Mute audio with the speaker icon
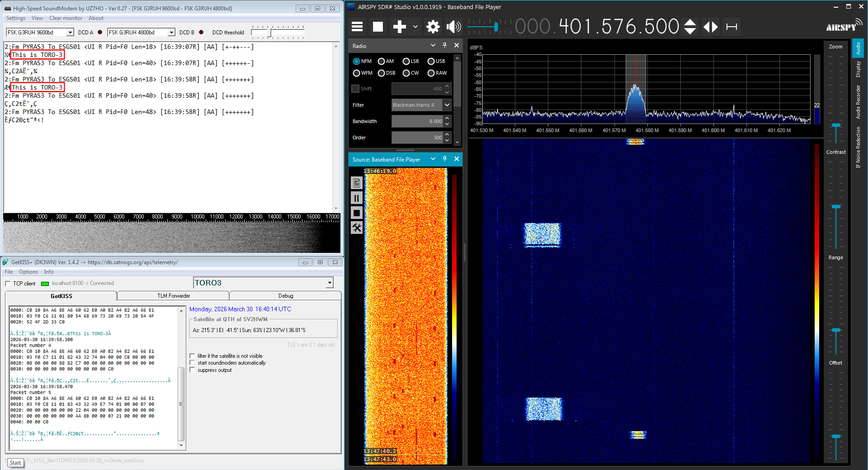The image size is (868, 470). (x=453, y=27)
